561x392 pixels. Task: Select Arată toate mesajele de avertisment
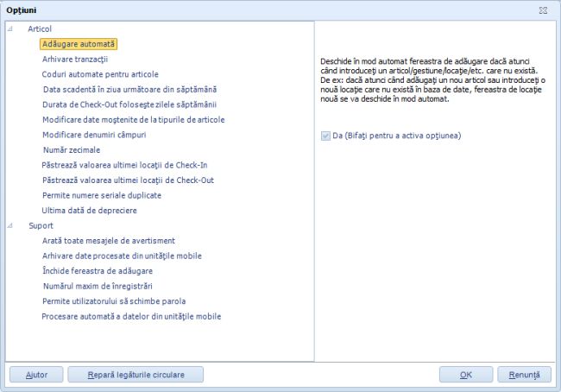[x=109, y=240]
